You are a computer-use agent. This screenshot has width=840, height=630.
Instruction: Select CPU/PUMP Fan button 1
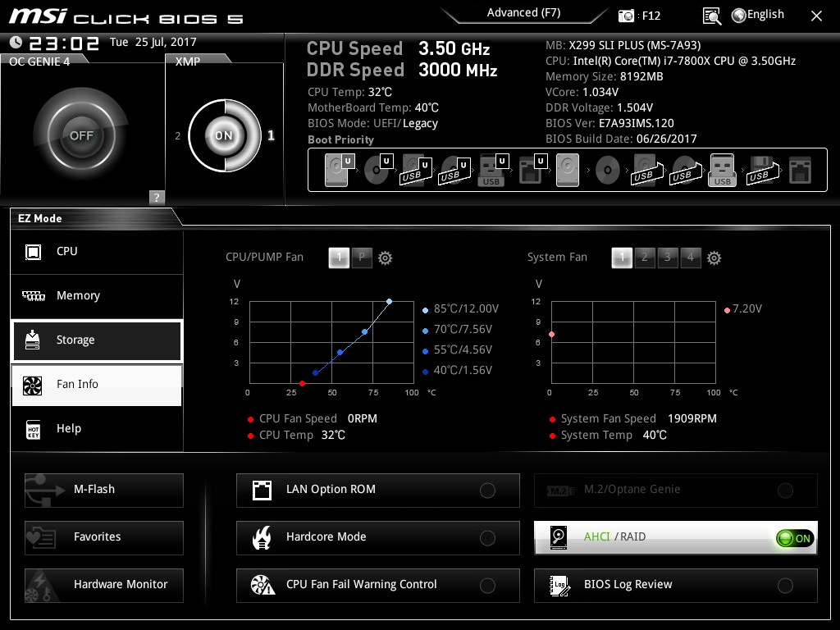339,258
